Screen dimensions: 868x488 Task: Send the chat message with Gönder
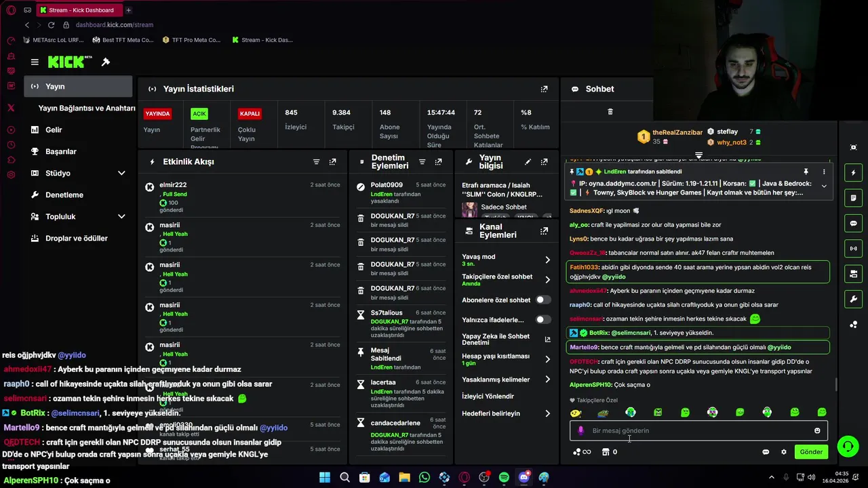[x=811, y=452]
